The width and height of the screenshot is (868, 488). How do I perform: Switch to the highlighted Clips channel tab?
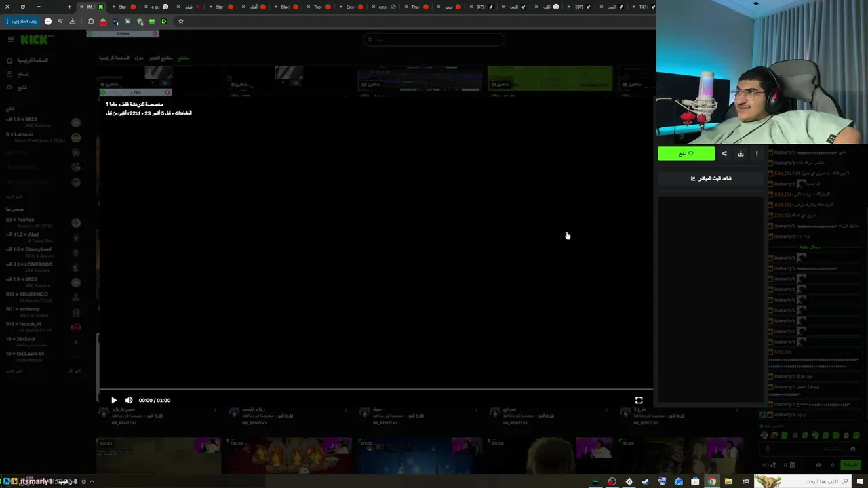(183, 58)
